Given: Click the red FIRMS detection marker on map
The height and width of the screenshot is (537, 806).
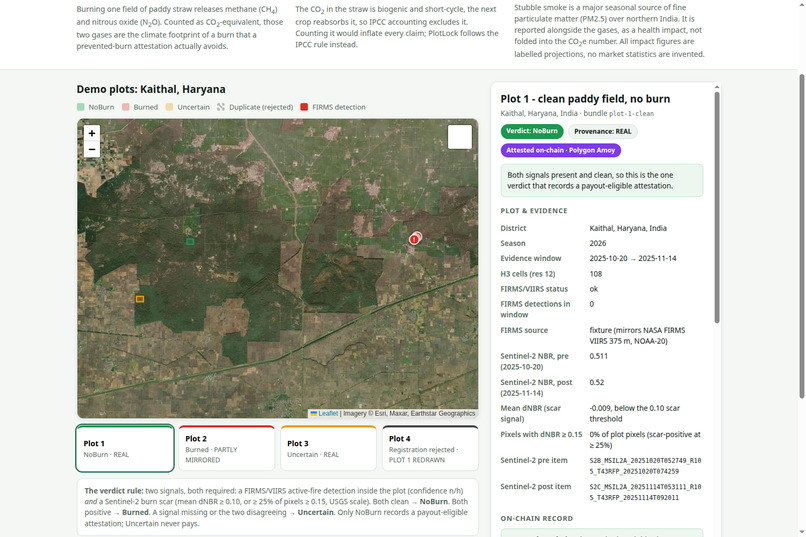Looking at the screenshot, I should coord(414,239).
